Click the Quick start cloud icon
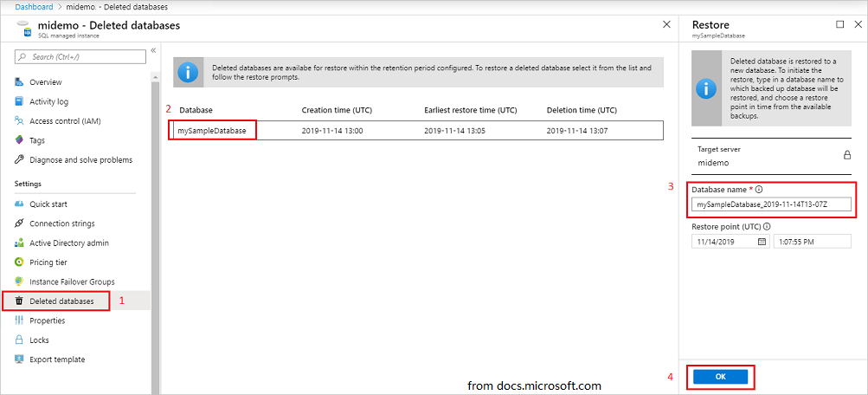This screenshot has width=868, height=395. point(19,204)
